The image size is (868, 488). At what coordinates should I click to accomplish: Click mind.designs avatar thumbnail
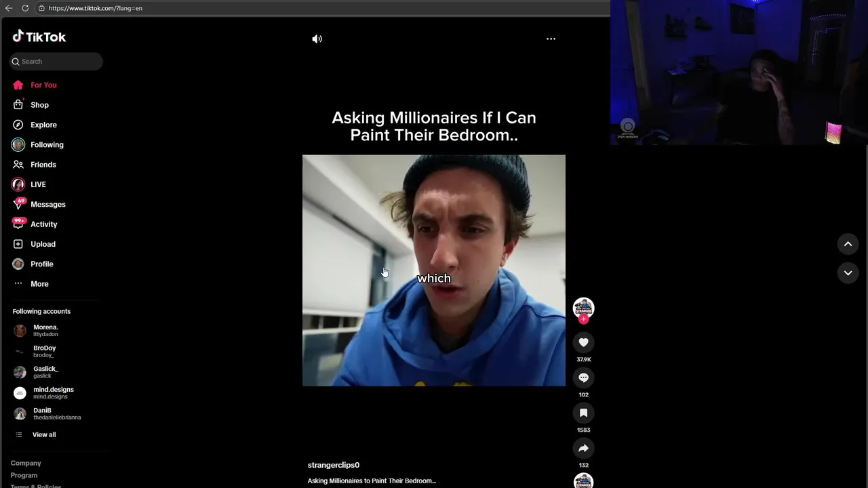click(20, 393)
